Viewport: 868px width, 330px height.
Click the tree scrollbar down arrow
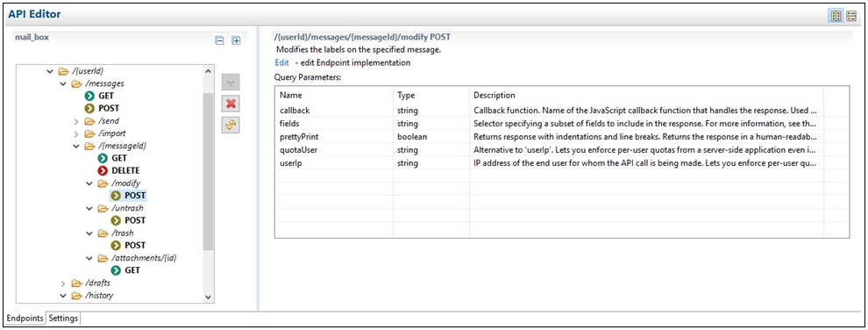coord(208,297)
